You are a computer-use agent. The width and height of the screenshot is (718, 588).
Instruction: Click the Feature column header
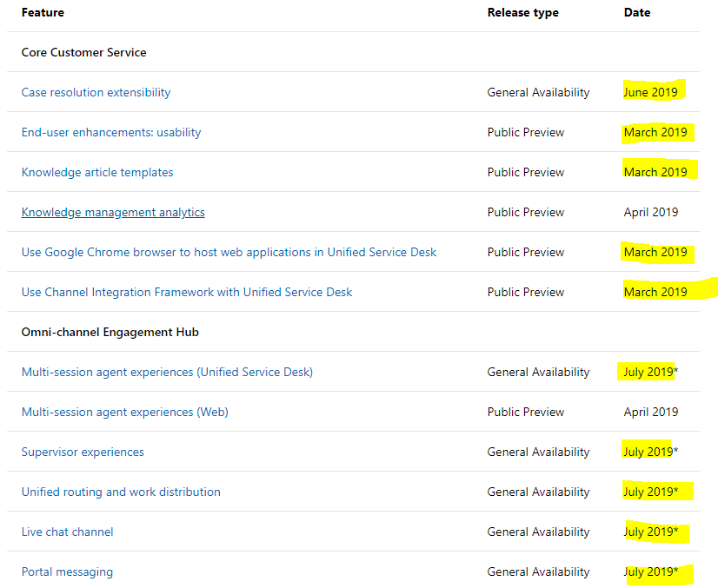click(x=43, y=12)
